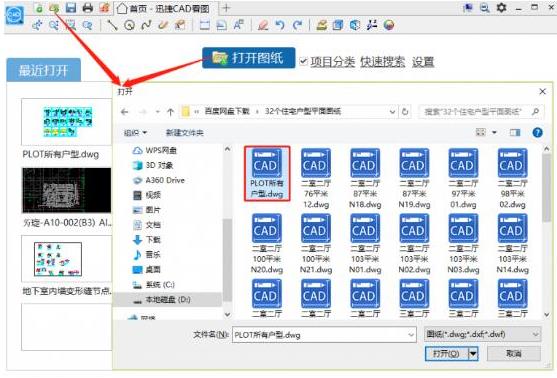
Task: Click the 打开(O) button
Action: click(x=447, y=353)
